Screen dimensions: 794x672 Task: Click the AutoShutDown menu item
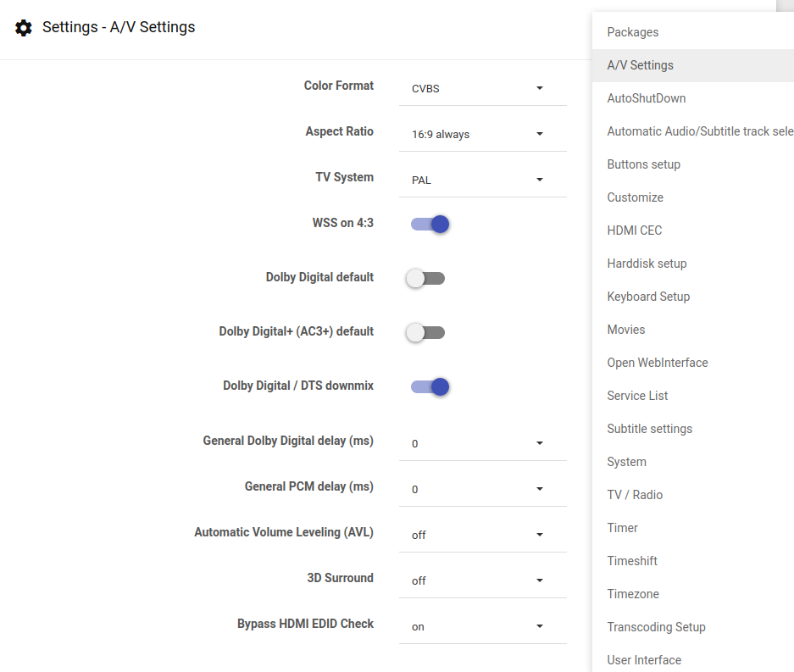(x=647, y=98)
